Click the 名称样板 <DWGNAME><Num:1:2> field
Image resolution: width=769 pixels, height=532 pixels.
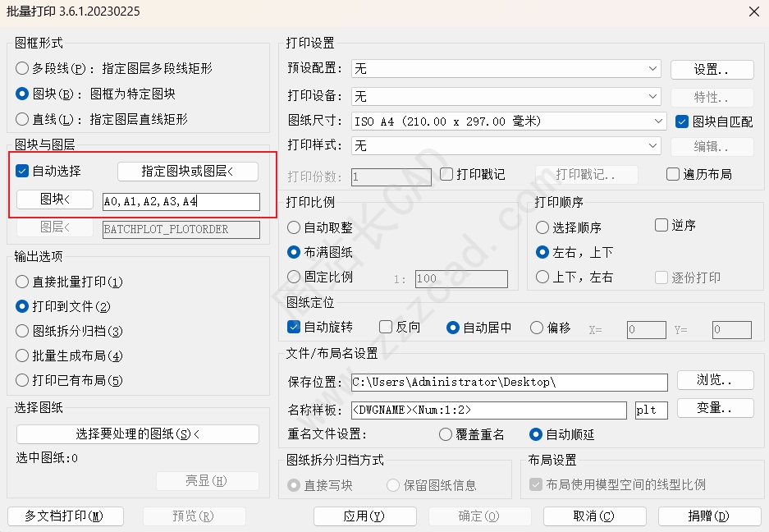click(x=489, y=410)
